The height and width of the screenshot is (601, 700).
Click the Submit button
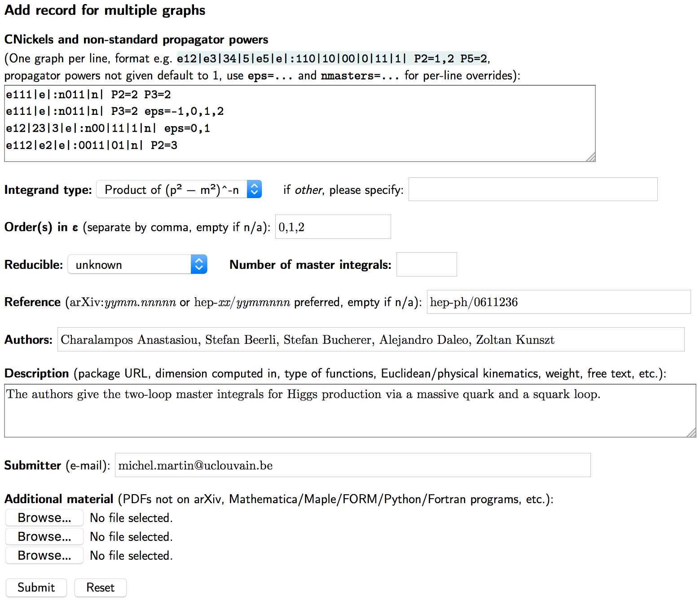(36, 588)
